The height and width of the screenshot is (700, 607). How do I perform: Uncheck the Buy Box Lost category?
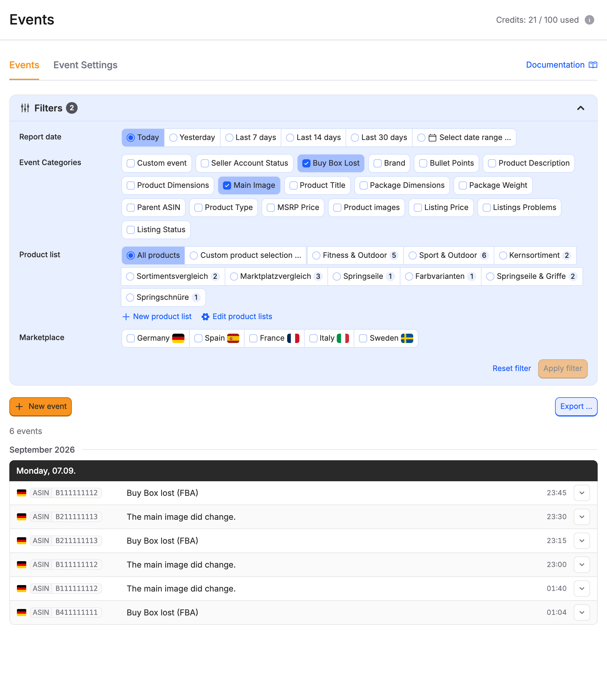[331, 163]
